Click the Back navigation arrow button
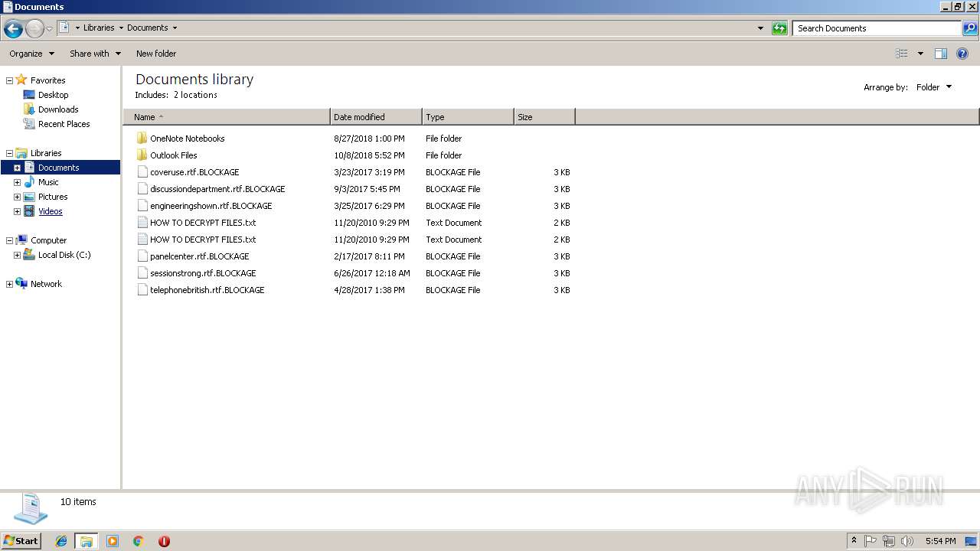 [x=13, y=29]
